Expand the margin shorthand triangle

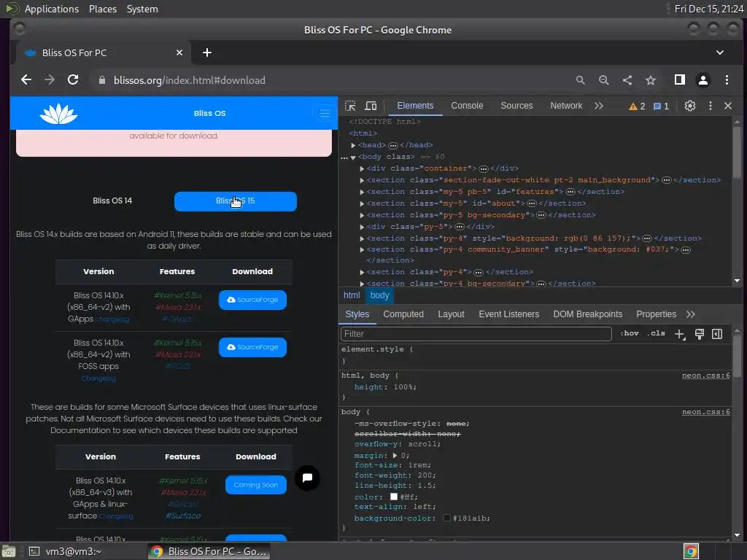click(395, 455)
